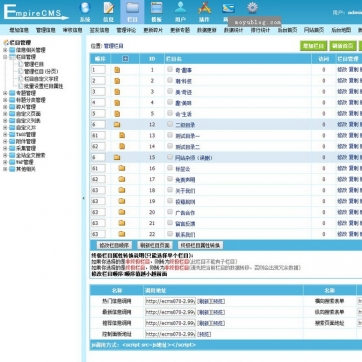The image size is (362, 362).
Task: Open 网站首页 in the sub menu bar
Action: 314,30
